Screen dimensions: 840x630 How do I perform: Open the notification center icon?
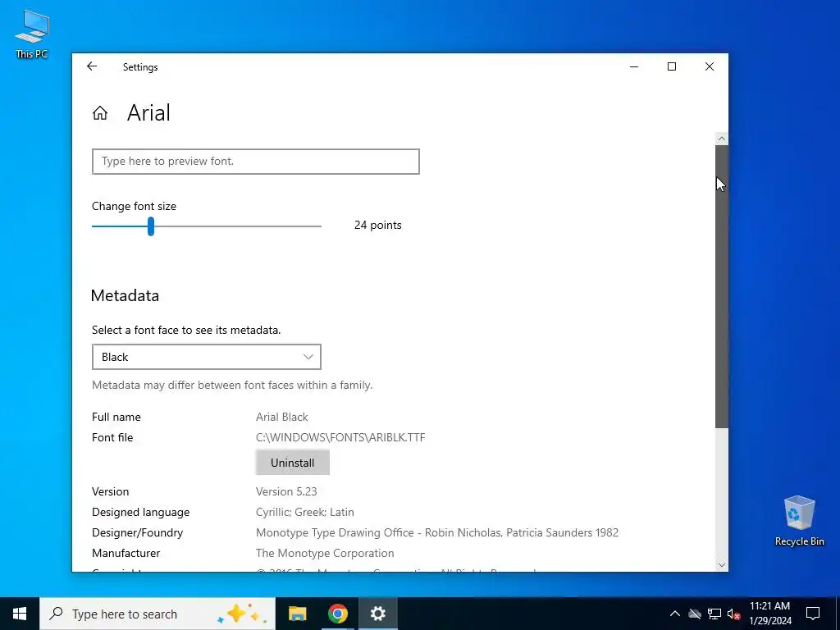(x=813, y=614)
